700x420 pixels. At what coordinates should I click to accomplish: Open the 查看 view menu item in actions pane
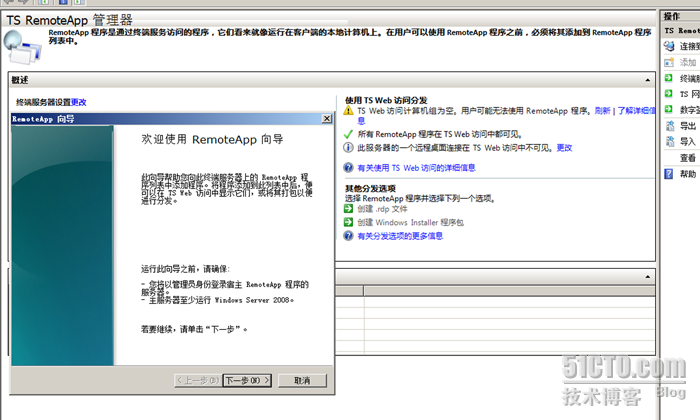coord(688,158)
